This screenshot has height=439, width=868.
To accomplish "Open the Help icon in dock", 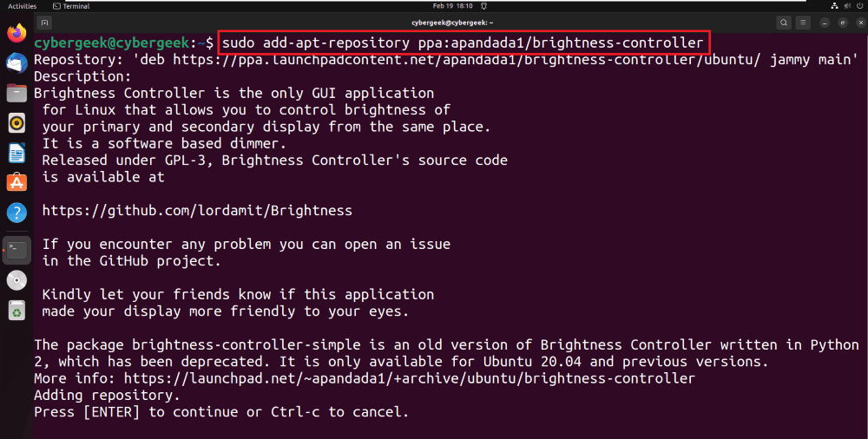I will coord(16,213).
